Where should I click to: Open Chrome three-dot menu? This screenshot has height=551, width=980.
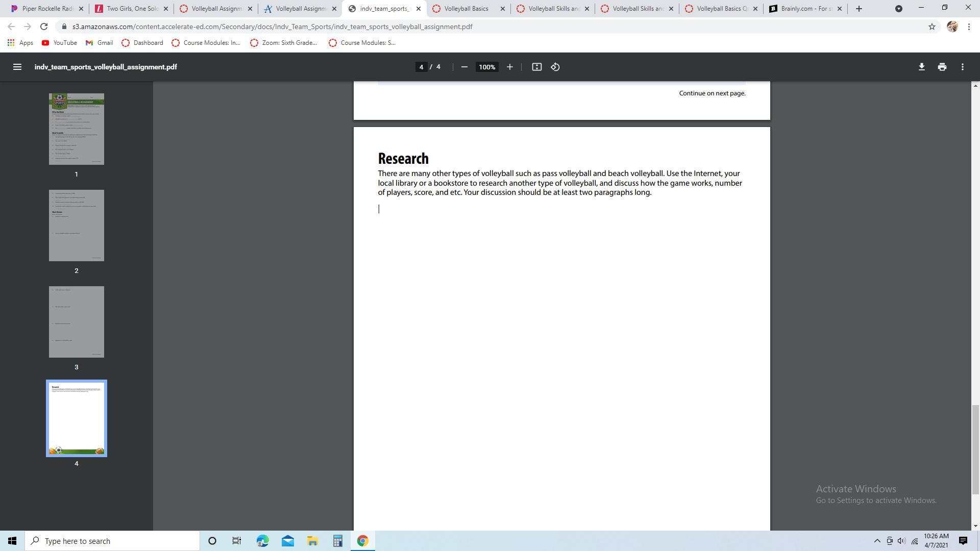tap(969, 27)
